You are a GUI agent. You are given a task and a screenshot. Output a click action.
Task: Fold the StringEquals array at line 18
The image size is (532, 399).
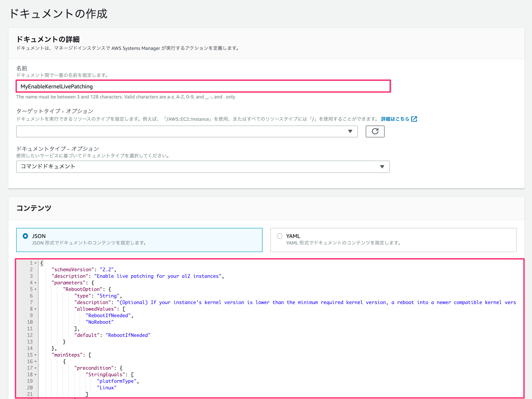point(36,375)
